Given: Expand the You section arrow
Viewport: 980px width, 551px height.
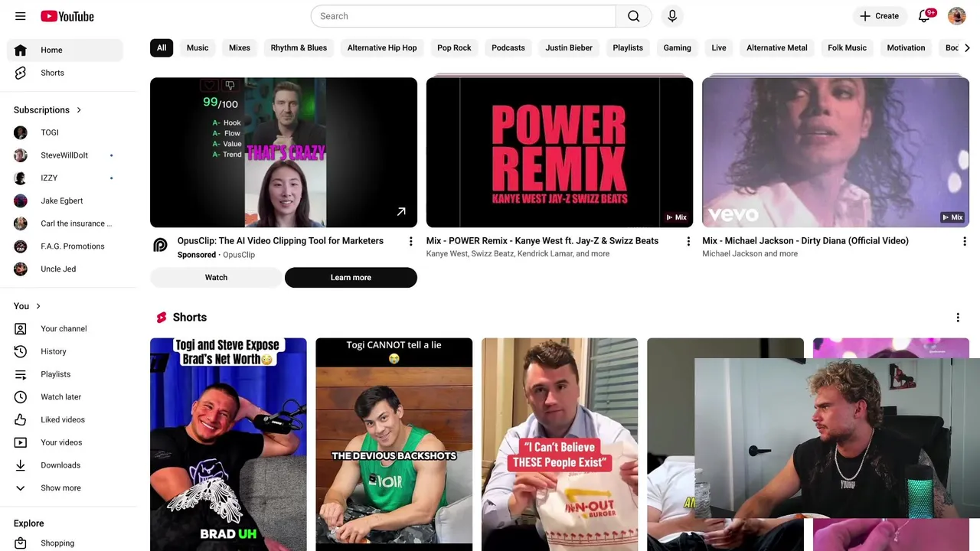Looking at the screenshot, I should [38, 306].
